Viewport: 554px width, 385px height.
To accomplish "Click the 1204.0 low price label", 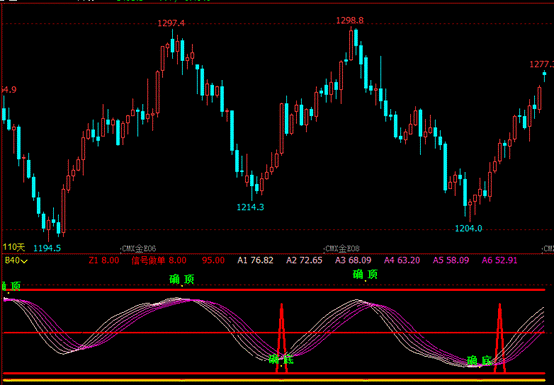I will pos(468,229).
